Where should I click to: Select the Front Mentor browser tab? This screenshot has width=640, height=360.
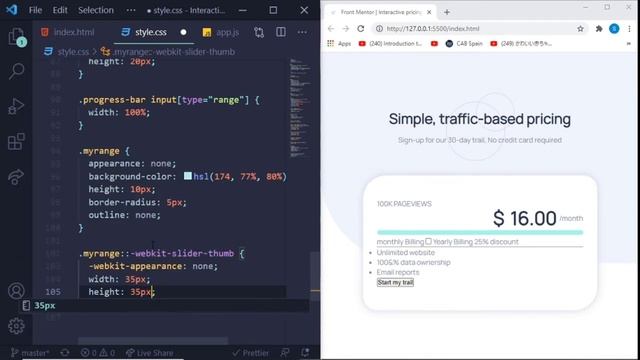(380, 12)
